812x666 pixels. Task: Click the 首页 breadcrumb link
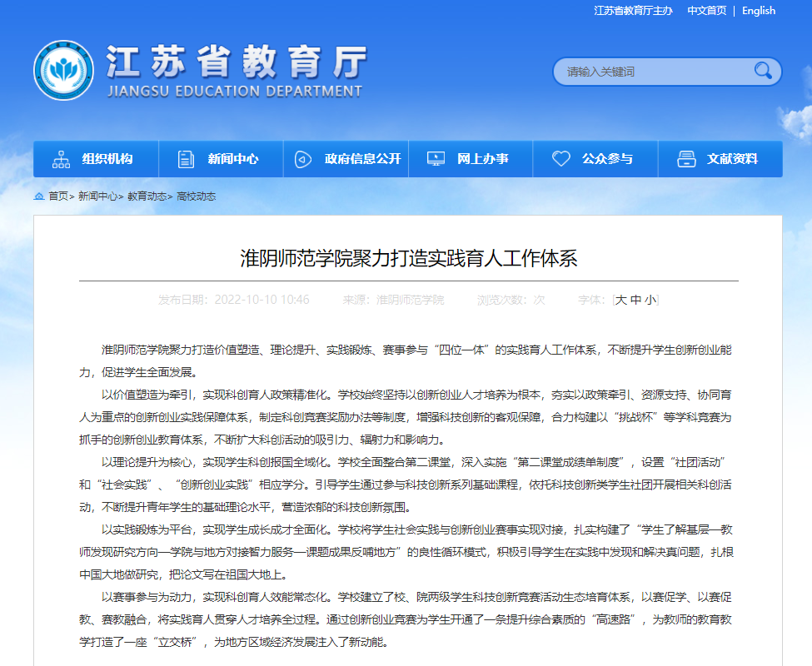(58, 196)
